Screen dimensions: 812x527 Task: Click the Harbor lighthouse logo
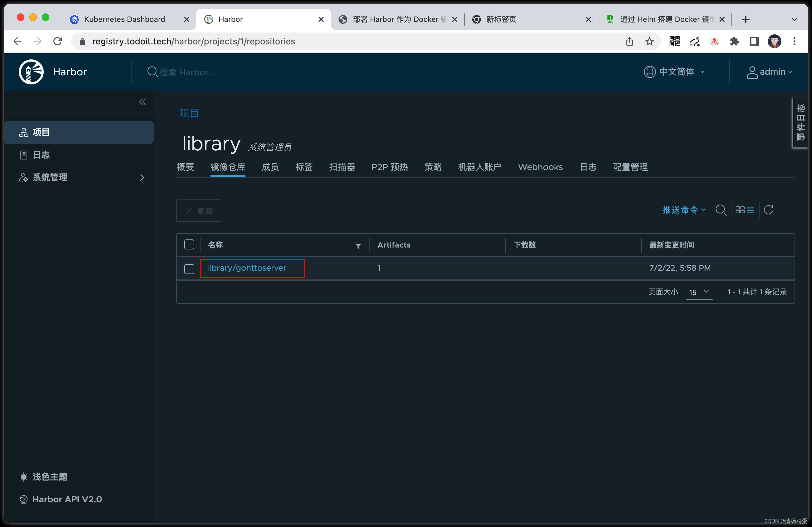(x=31, y=72)
